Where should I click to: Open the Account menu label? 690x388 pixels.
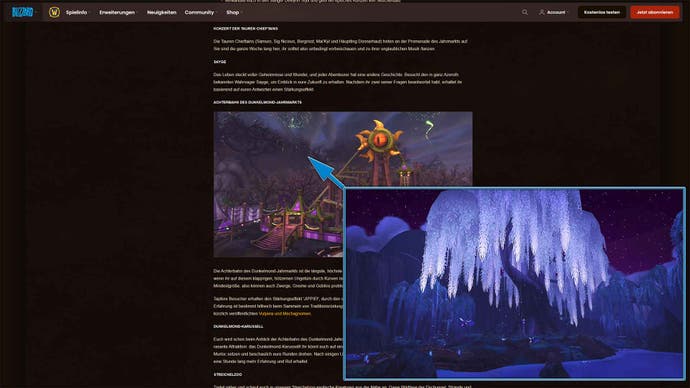point(556,12)
